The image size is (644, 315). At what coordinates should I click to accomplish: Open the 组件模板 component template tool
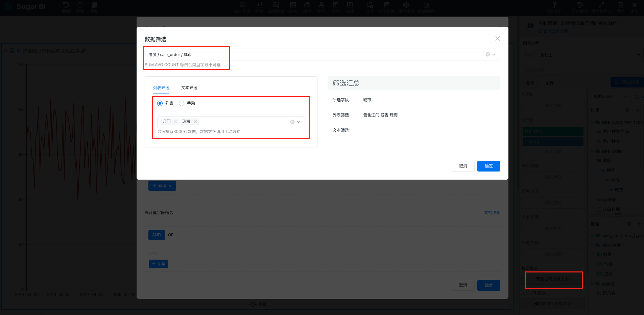[406, 7]
